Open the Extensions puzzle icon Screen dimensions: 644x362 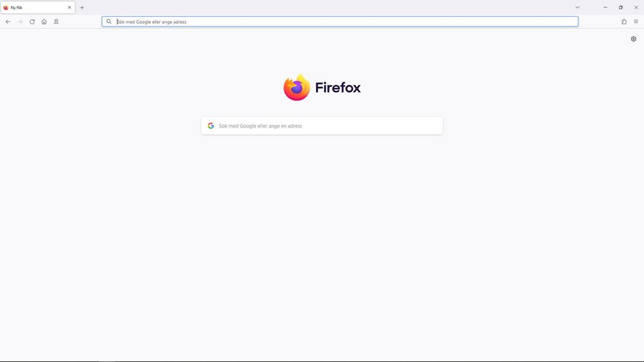pos(624,22)
